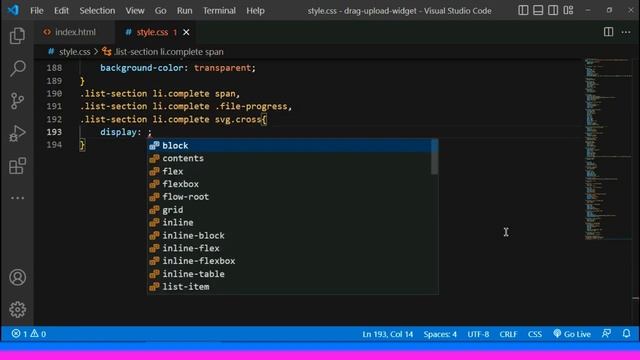Open notifications bell in status bar
This screenshot has height=360, width=640.
pos(627,334)
